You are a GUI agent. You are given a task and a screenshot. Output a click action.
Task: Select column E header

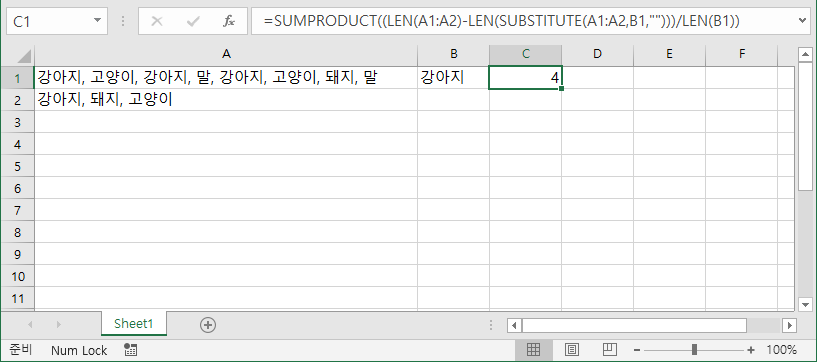coord(670,54)
